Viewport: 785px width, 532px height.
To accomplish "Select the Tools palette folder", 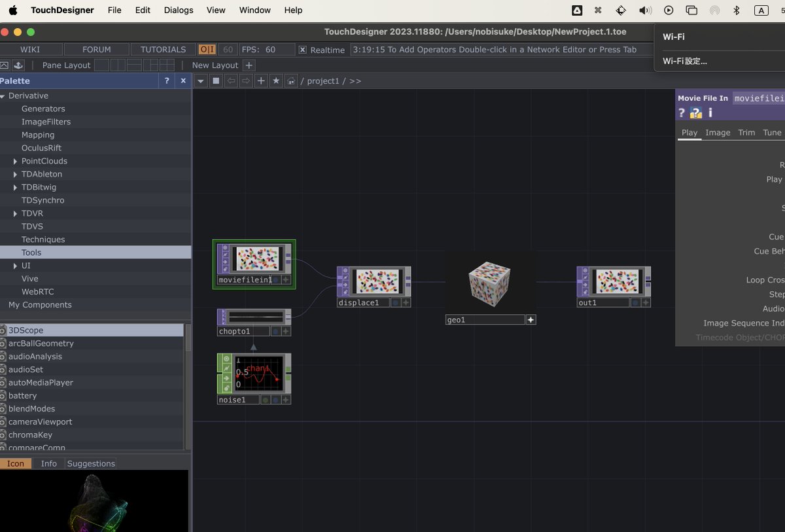I will click(96, 253).
